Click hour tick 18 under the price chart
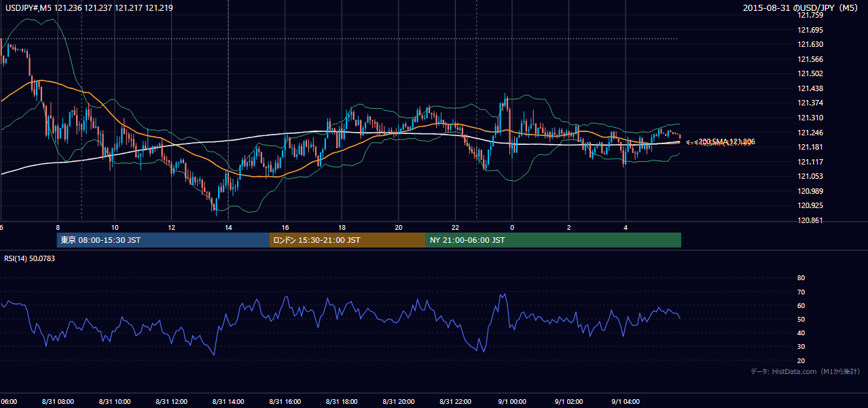This screenshot has width=868, height=408. 342,228
